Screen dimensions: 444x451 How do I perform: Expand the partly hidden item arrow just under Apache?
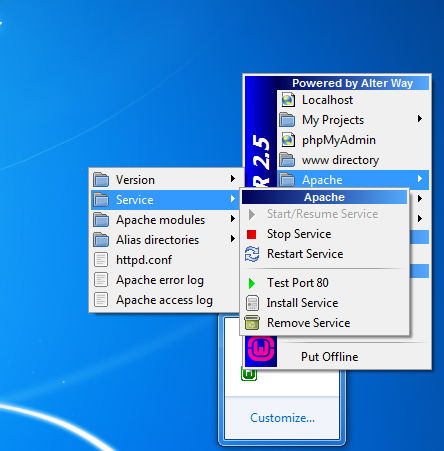click(420, 199)
